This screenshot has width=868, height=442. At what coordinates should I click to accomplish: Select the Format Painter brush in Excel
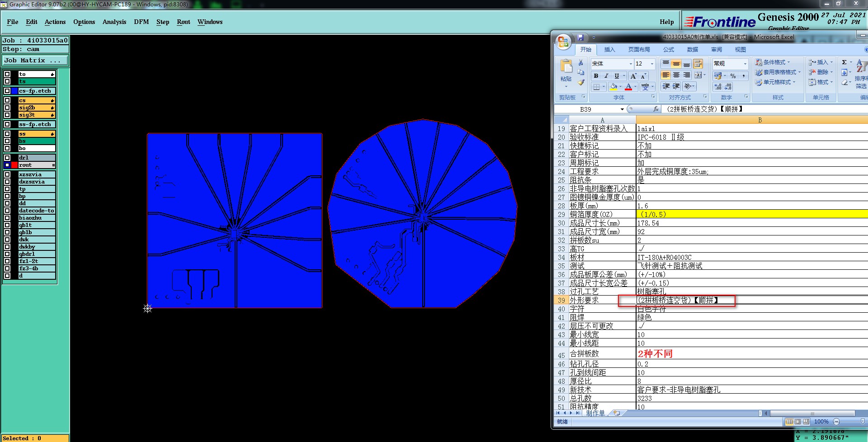click(581, 82)
